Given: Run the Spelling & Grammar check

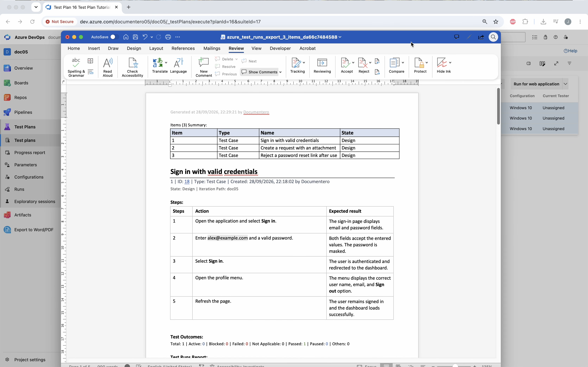Looking at the screenshot, I should pos(76,67).
